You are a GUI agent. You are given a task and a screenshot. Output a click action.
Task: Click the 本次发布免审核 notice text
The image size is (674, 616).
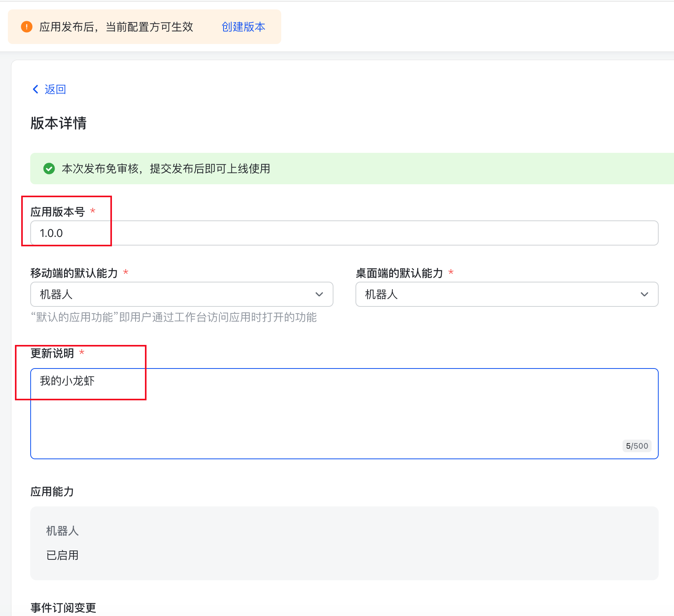(x=166, y=169)
